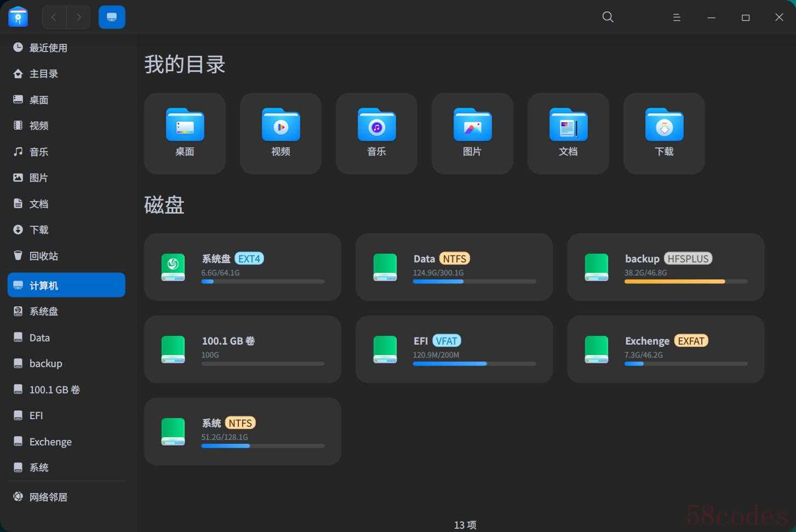Open 回收站 in the sidebar
Screen dimensions: 796x532
pyautogui.click(x=66, y=256)
